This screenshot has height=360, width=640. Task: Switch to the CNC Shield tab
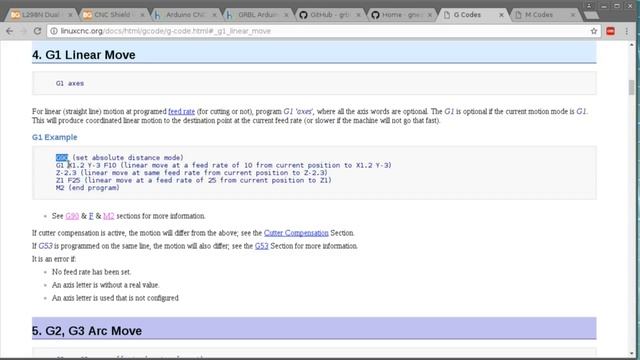coord(112,15)
